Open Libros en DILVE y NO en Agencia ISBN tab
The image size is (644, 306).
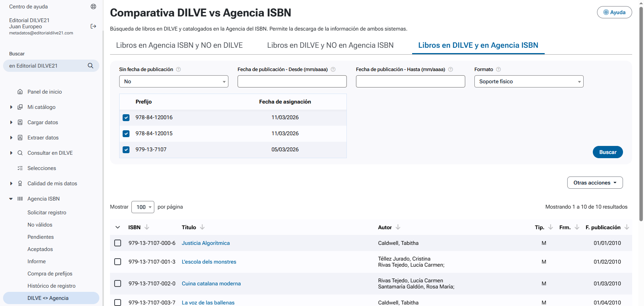[x=330, y=45]
